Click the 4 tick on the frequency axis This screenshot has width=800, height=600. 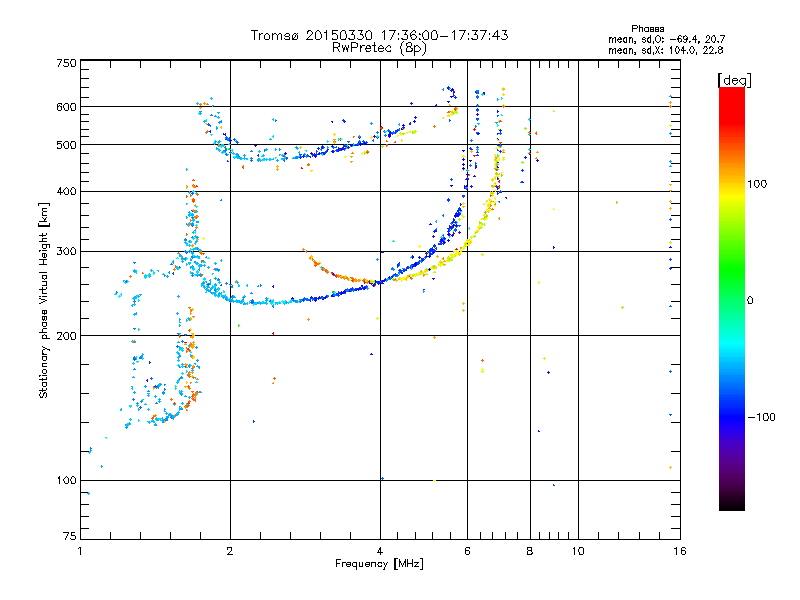[380, 551]
